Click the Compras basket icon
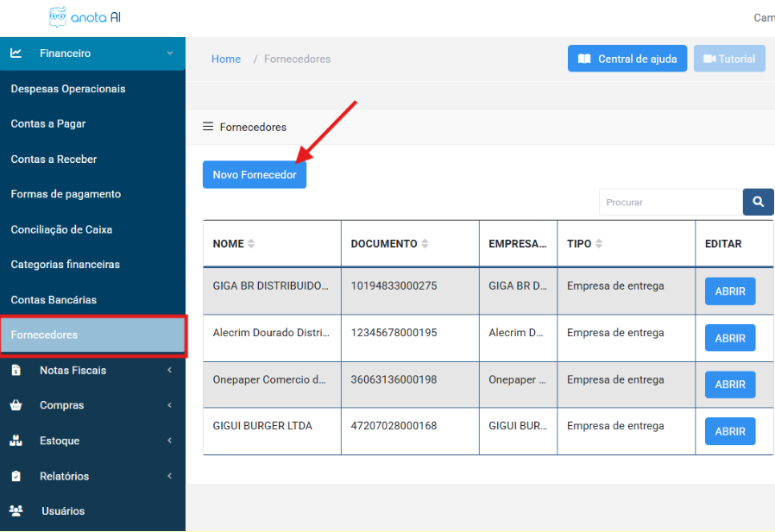775x532 pixels. pos(16,405)
